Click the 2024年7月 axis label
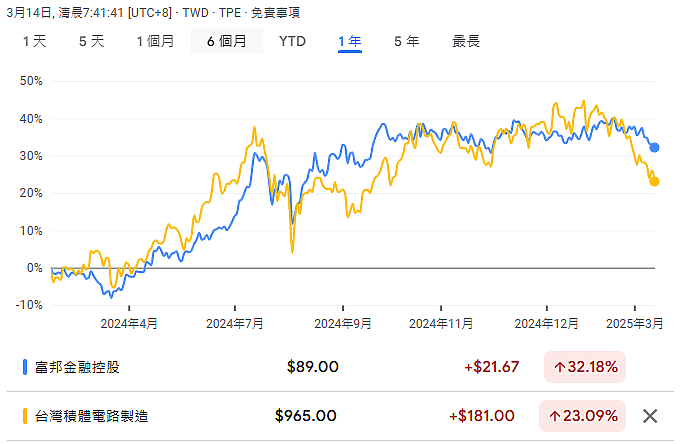 [x=234, y=324]
